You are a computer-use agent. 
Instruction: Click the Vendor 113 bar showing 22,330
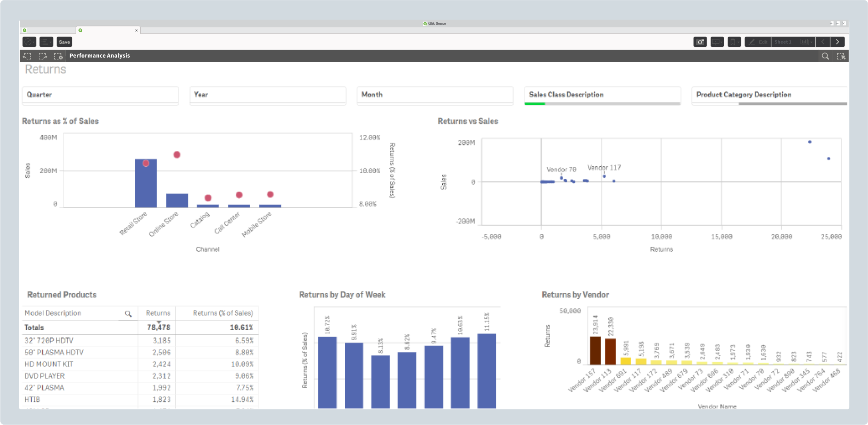click(610, 351)
